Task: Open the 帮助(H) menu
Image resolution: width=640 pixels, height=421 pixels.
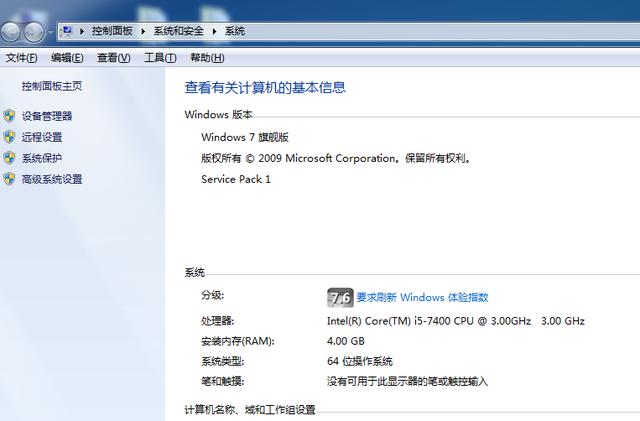Action: (x=207, y=58)
